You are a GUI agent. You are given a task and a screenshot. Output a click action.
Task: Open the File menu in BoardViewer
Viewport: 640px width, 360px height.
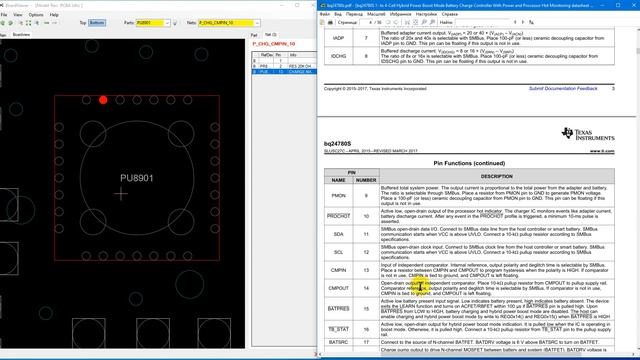(x=4, y=15)
